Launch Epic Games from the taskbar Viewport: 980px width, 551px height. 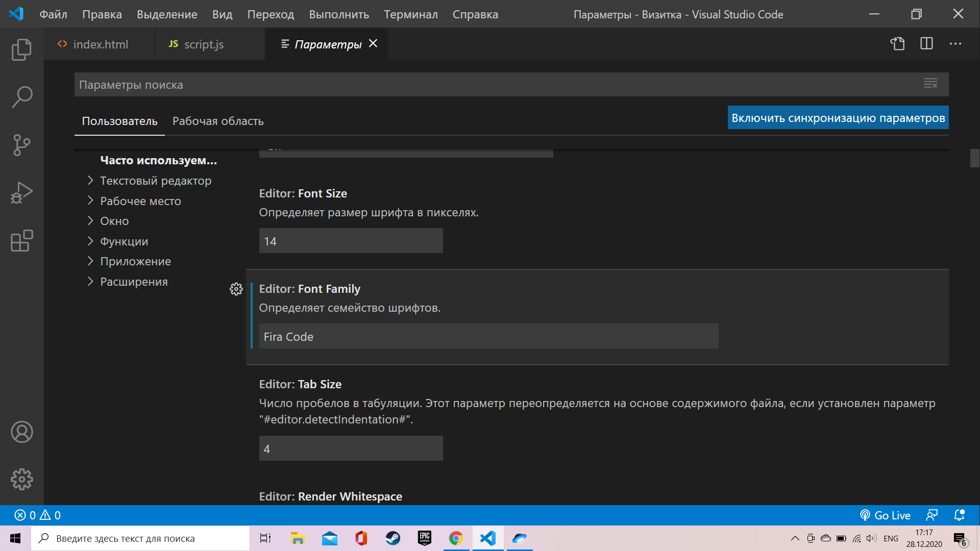425,538
